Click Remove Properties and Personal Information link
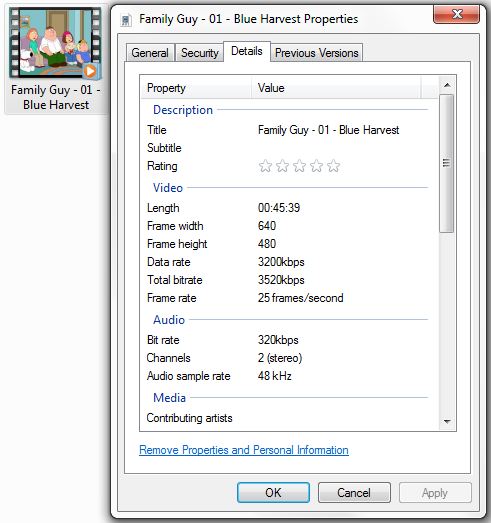The height and width of the screenshot is (523, 491). [x=244, y=450]
